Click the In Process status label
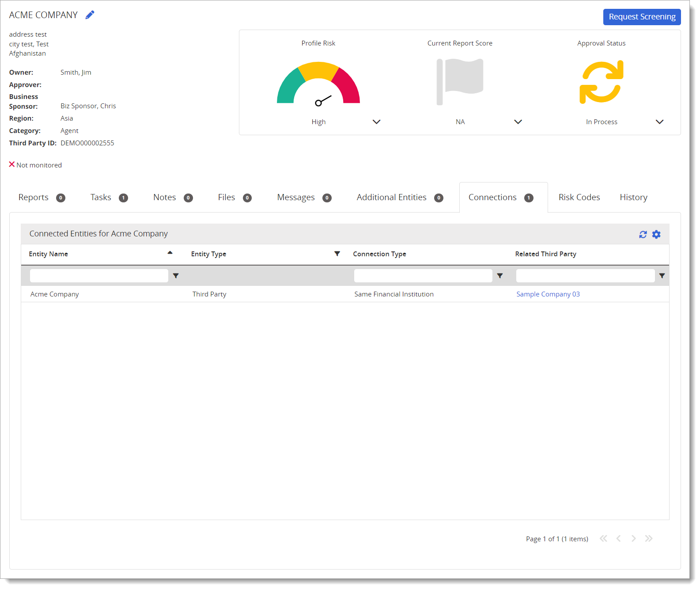Viewport: 700px width, 589px height. click(602, 122)
